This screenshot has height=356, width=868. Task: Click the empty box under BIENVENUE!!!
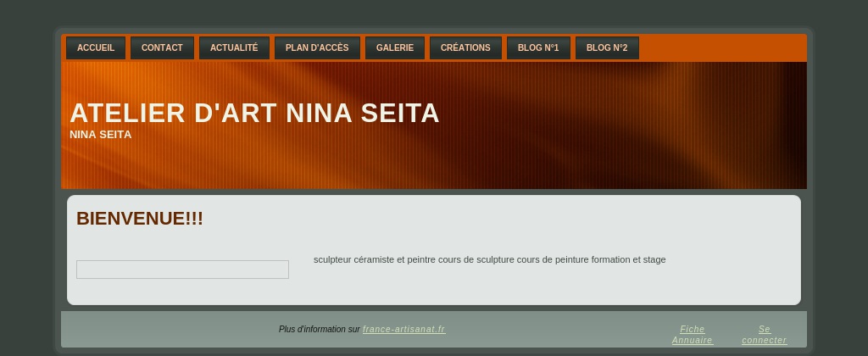(183, 270)
